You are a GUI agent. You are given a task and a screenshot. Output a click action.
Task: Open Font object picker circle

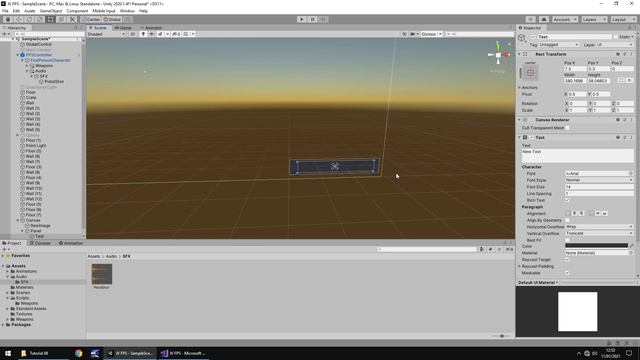tap(631, 173)
